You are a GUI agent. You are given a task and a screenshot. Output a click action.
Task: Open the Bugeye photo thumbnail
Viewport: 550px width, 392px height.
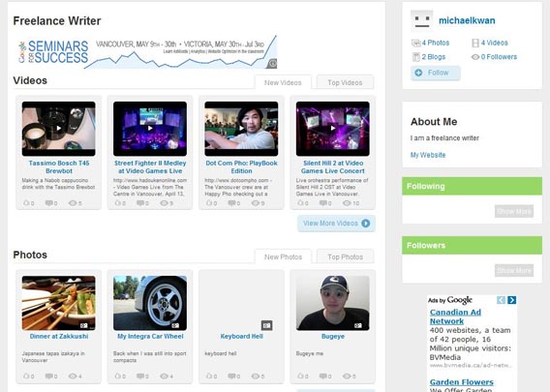coord(333,303)
